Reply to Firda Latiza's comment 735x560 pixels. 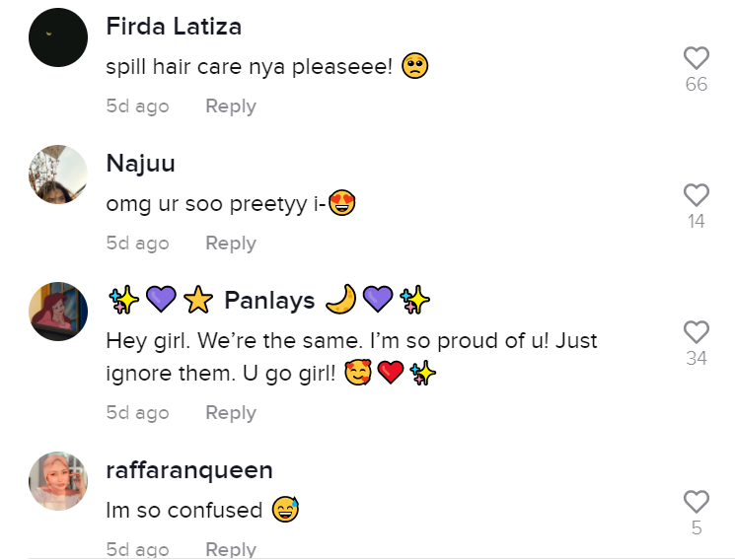point(230,106)
